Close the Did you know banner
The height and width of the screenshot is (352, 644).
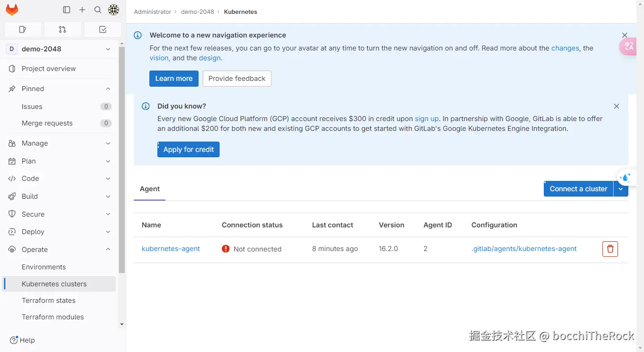(x=616, y=106)
